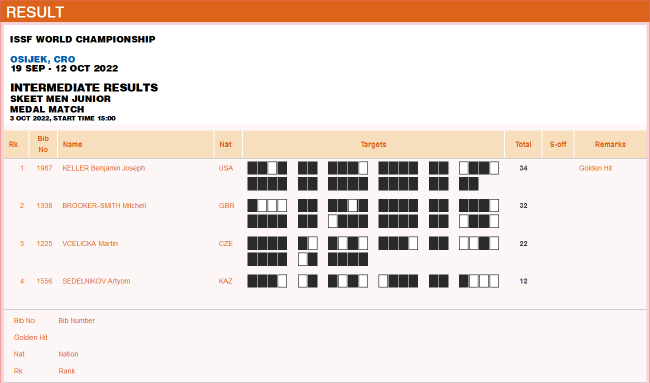Screen dimensions: 650x383
Task: Click the USA nation code
Action: 226,168
